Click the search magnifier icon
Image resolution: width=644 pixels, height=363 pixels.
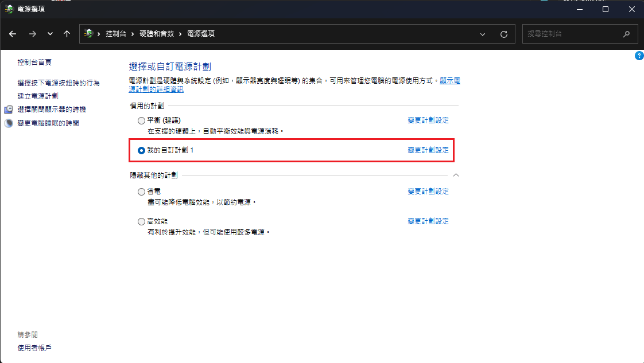(626, 34)
